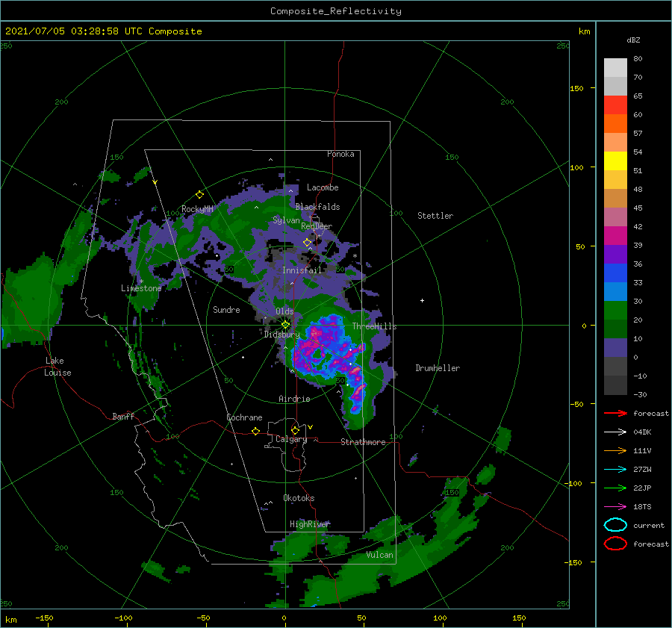This screenshot has width=672, height=628.
Task: Click the violet purple dBZ swatch
Action: (615, 254)
